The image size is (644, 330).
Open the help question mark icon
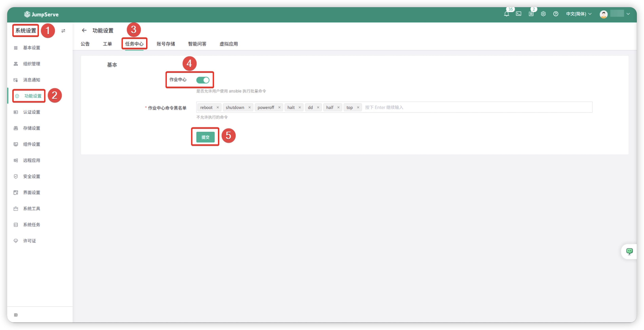point(556,14)
